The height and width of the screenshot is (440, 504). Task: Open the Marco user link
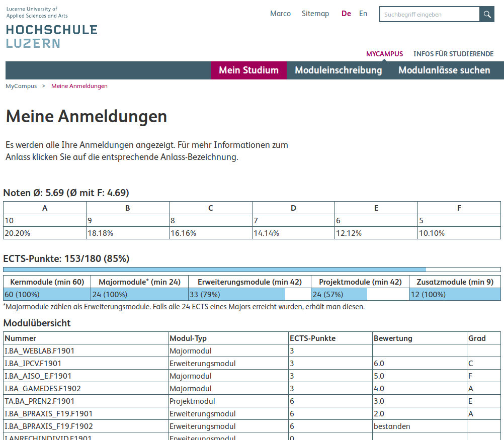coord(280,14)
